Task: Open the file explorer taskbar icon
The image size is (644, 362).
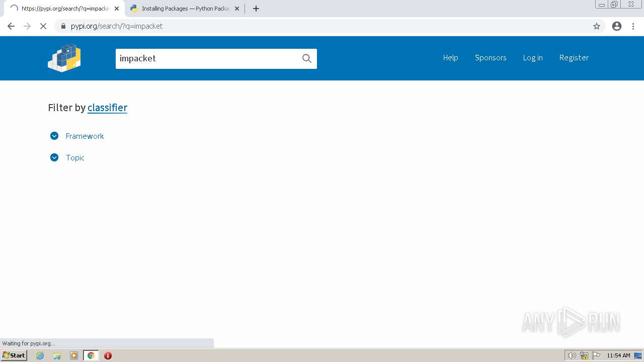Action: click(x=57, y=355)
